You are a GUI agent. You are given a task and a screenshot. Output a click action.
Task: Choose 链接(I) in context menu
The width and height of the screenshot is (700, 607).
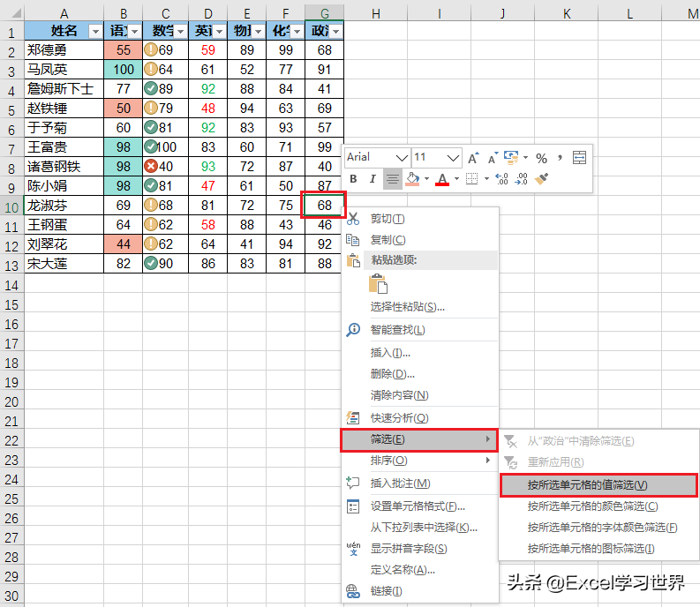(x=420, y=591)
